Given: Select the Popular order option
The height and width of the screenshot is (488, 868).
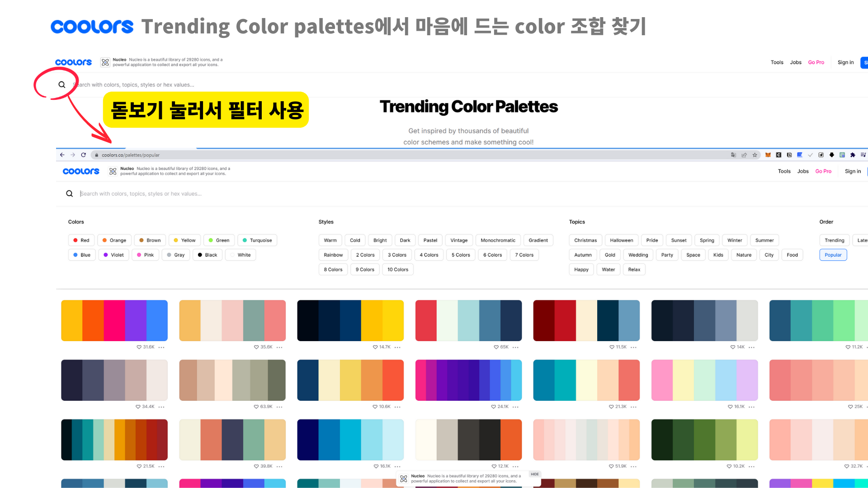Looking at the screenshot, I should point(833,255).
